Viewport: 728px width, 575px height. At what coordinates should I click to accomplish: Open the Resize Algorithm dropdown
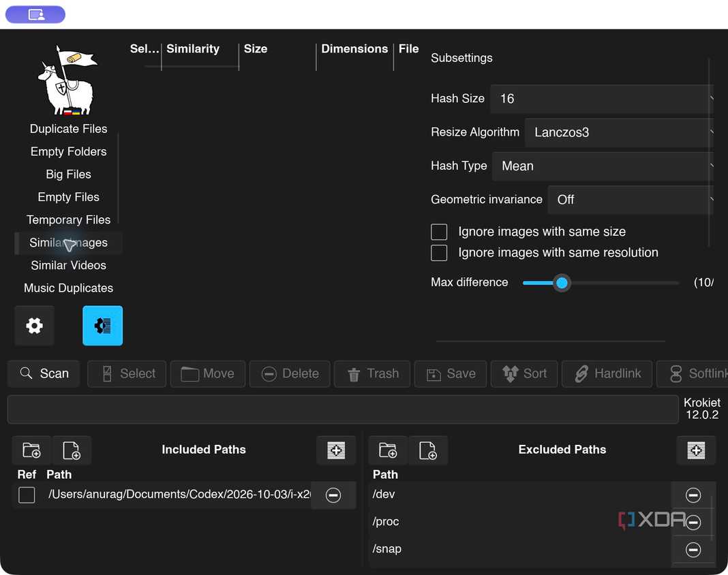pos(619,132)
